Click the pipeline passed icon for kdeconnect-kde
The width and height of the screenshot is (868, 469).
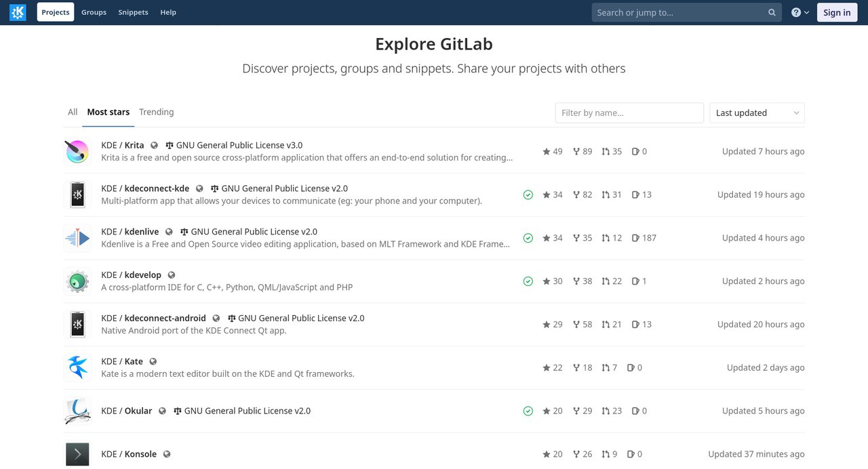528,195
